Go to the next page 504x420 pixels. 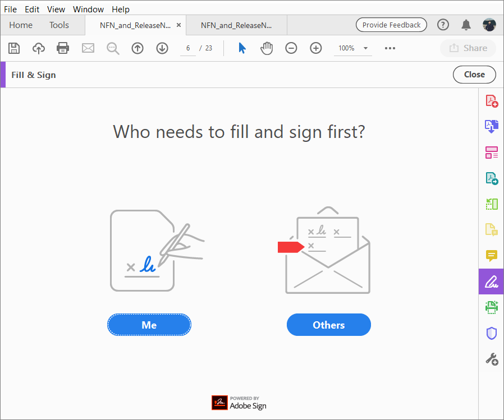pyautogui.click(x=162, y=48)
